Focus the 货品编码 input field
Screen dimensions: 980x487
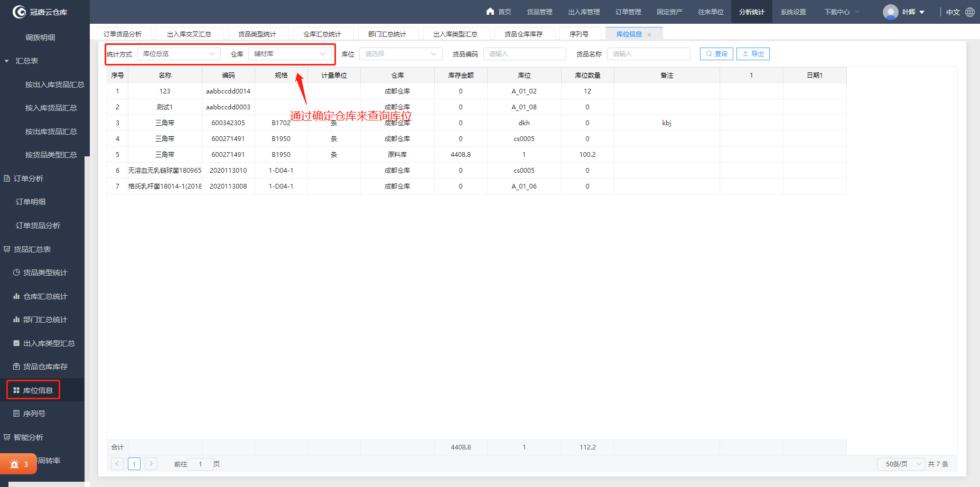click(x=525, y=54)
